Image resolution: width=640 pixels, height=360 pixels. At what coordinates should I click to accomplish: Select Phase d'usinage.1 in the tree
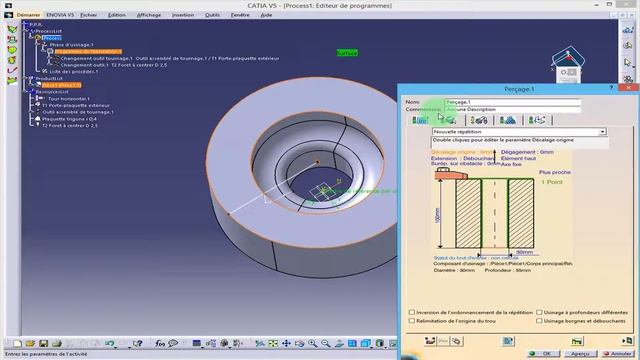[x=71, y=45]
